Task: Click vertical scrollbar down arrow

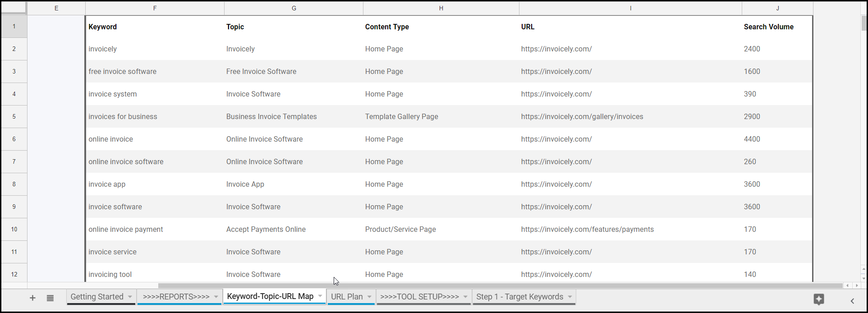Action: coord(864,278)
